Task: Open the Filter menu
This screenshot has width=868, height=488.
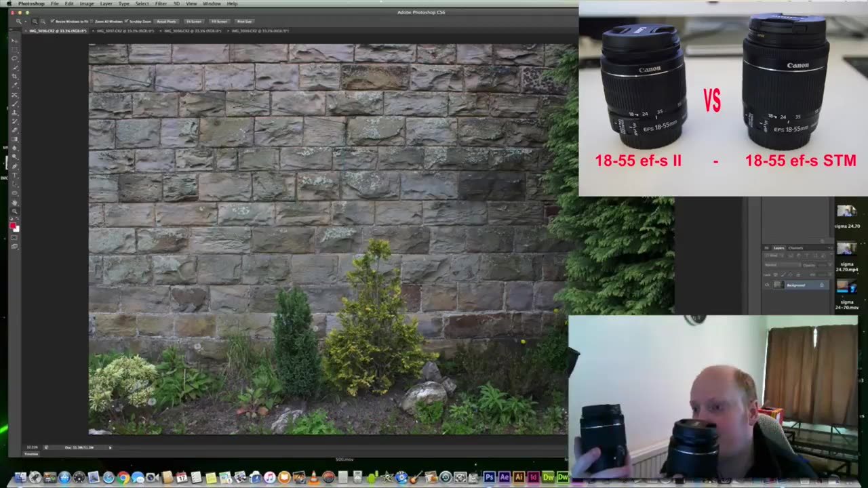Action: (161, 3)
